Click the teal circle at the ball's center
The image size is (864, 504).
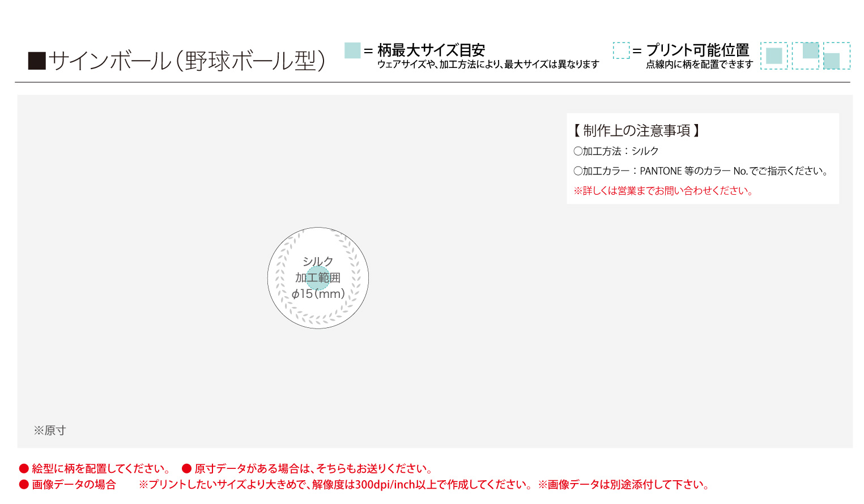coord(318,278)
